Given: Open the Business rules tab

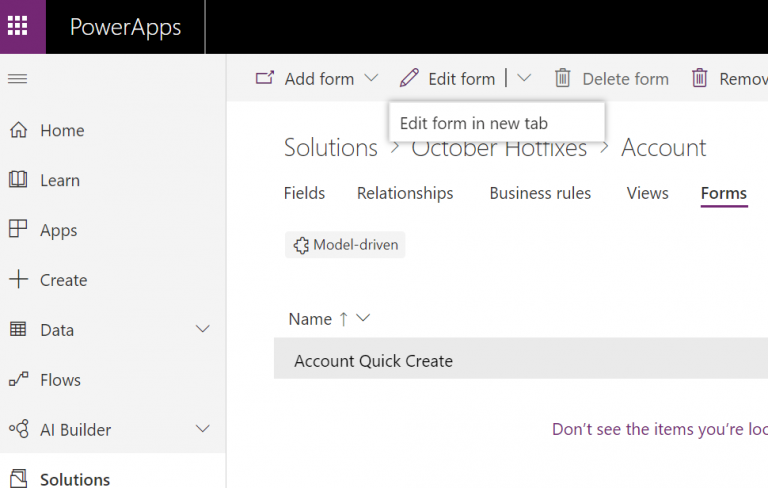Looking at the screenshot, I should click(x=540, y=193).
